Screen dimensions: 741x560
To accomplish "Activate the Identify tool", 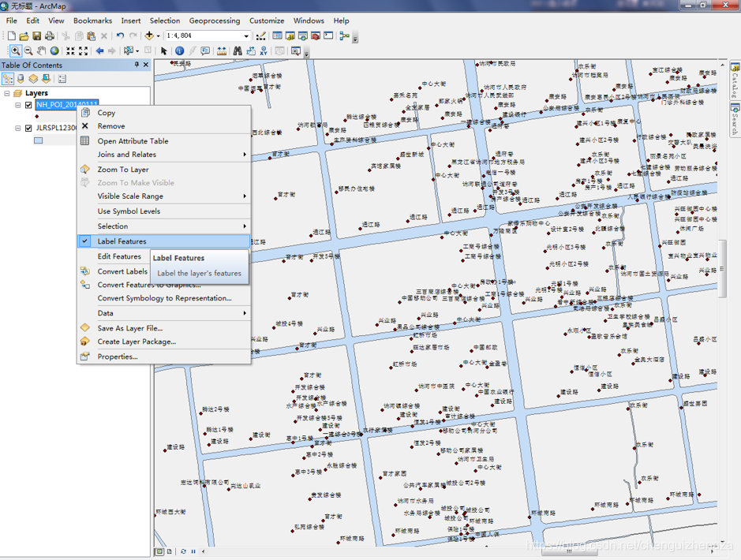I will 180,51.
